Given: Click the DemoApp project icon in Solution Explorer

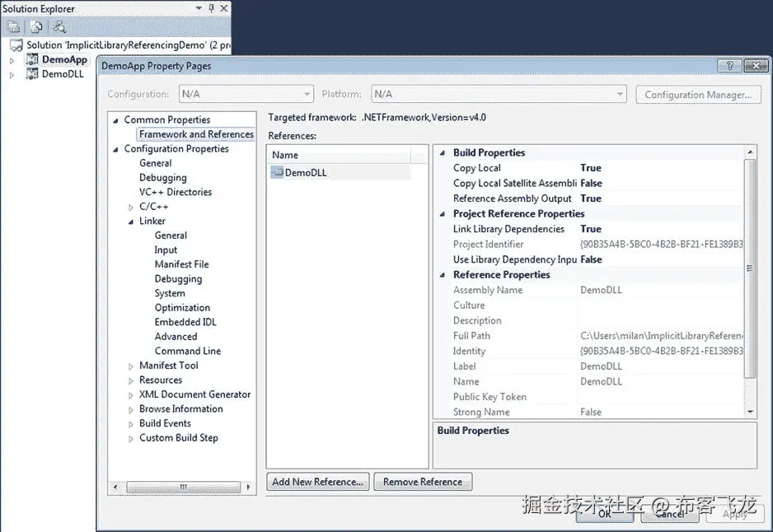Looking at the screenshot, I should pos(31,59).
